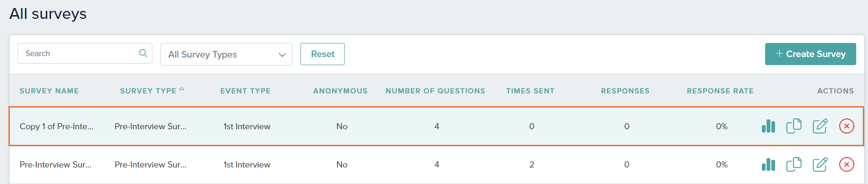Click the Number of Questions column header
Image resolution: width=868 pixels, height=184 pixels.
coord(435,91)
